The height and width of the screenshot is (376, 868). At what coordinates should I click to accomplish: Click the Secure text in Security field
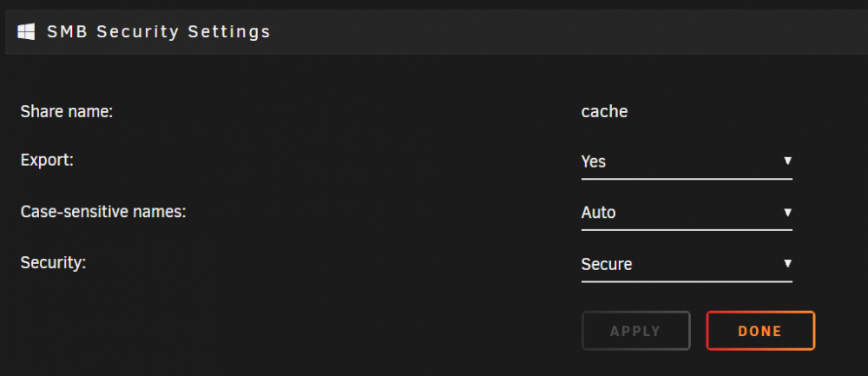607,264
